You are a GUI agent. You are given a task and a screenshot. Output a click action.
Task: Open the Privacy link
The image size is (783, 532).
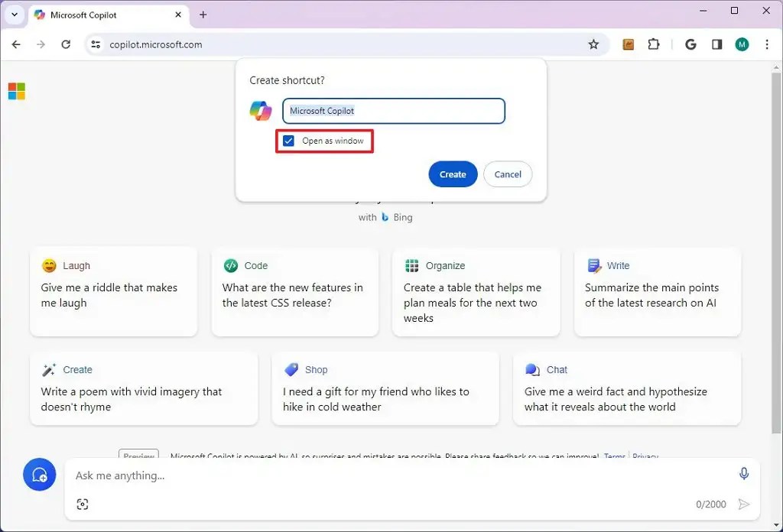[x=645, y=456]
